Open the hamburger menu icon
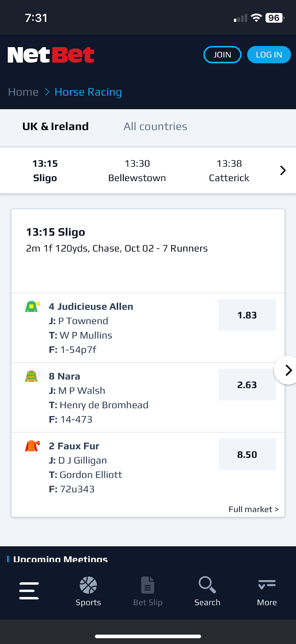The height and width of the screenshot is (644, 296). point(29,590)
